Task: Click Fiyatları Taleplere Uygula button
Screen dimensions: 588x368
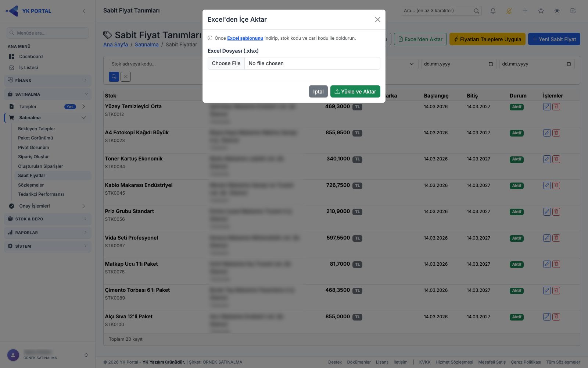Action: tap(487, 39)
